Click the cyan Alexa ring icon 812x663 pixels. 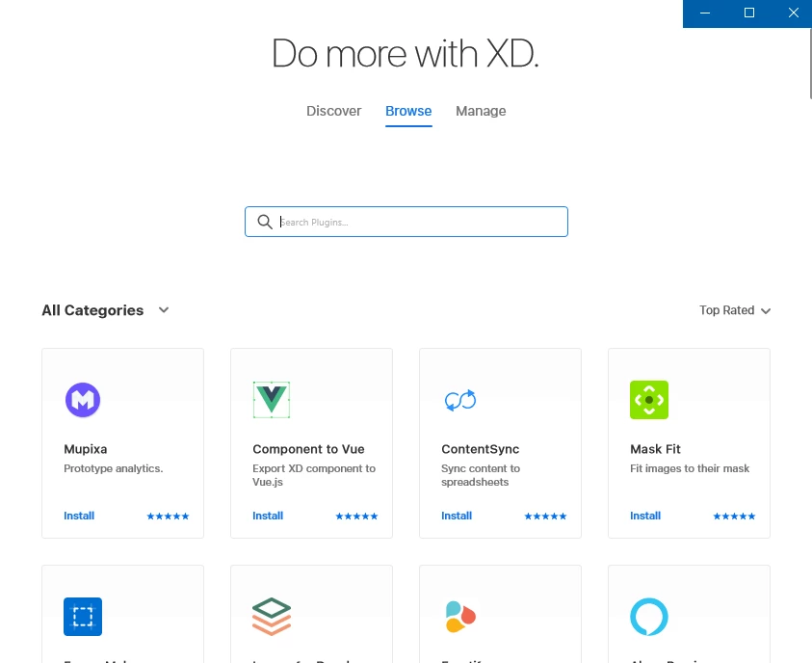(x=649, y=617)
